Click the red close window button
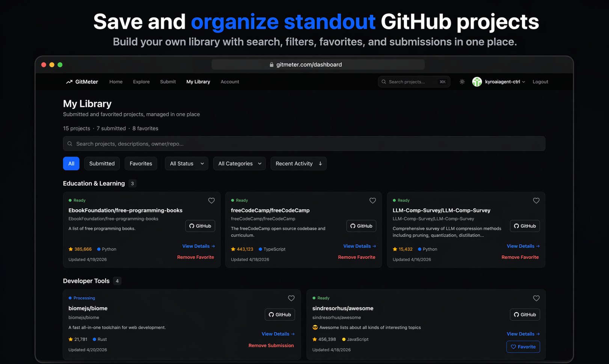This screenshot has height=364, width=609. coord(44,65)
